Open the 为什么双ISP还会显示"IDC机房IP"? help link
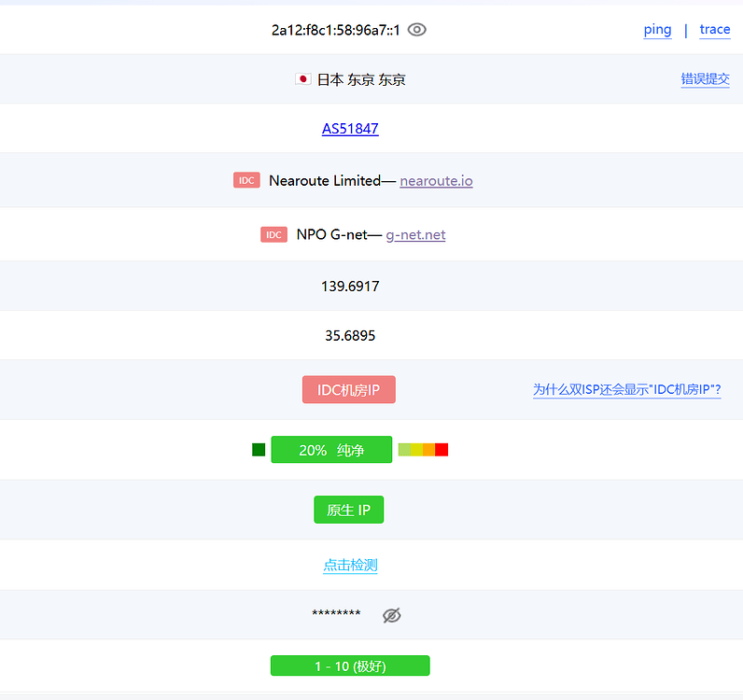743x700 pixels. pos(627,389)
